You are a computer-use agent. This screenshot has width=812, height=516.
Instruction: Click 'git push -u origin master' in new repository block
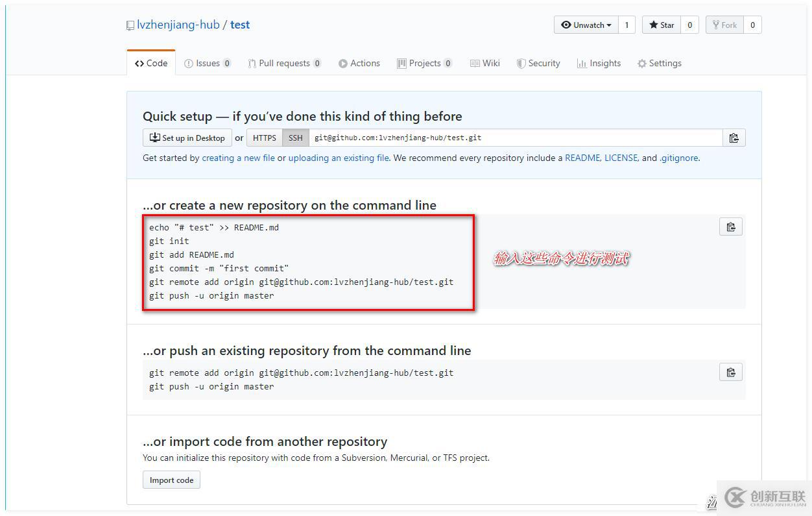coord(211,295)
